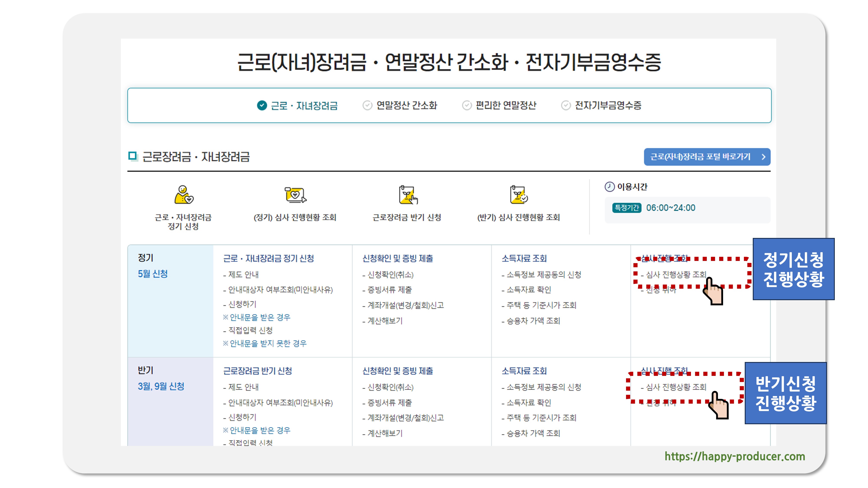Click the square icon beside 근로장려금·자녀장려금 heading
Screen dimensions: 868x488
[x=133, y=156]
